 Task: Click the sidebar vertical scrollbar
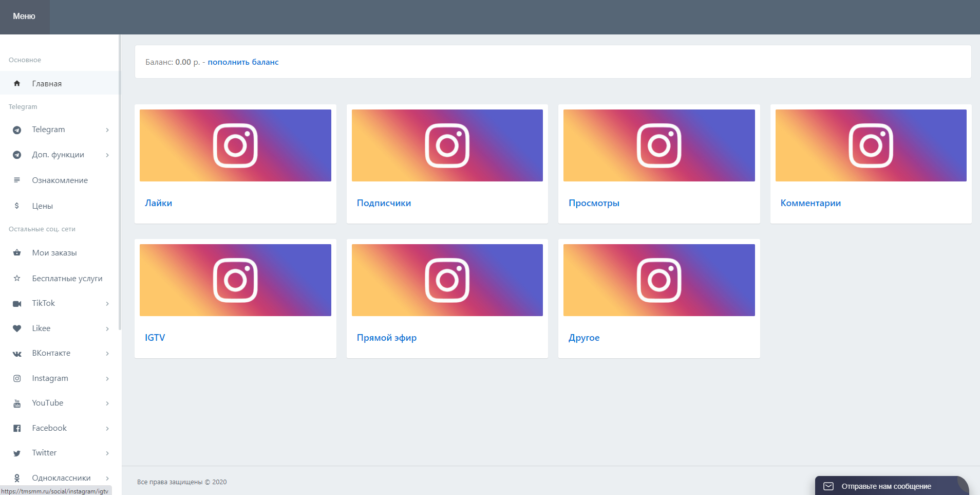tap(120, 182)
